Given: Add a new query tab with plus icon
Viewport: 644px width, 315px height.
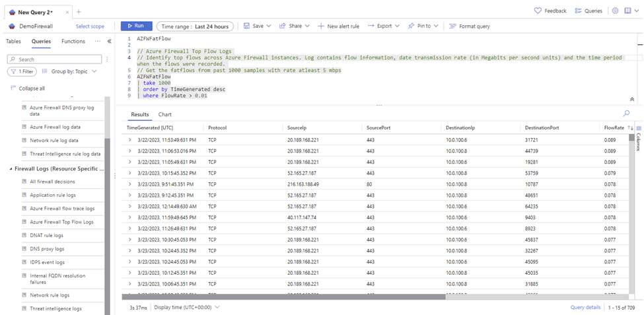Looking at the screenshot, I should point(79,12).
